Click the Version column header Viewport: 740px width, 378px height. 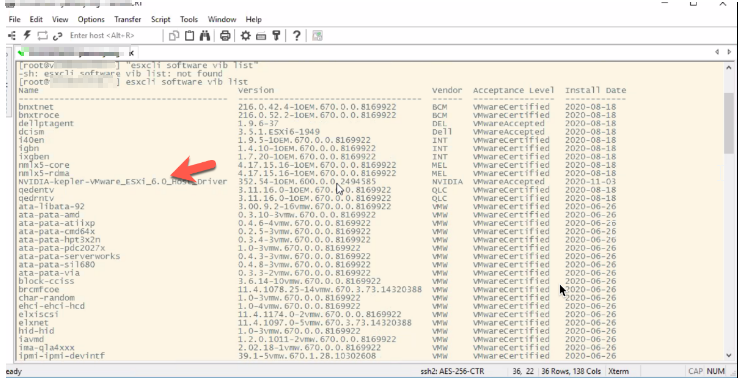(256, 90)
